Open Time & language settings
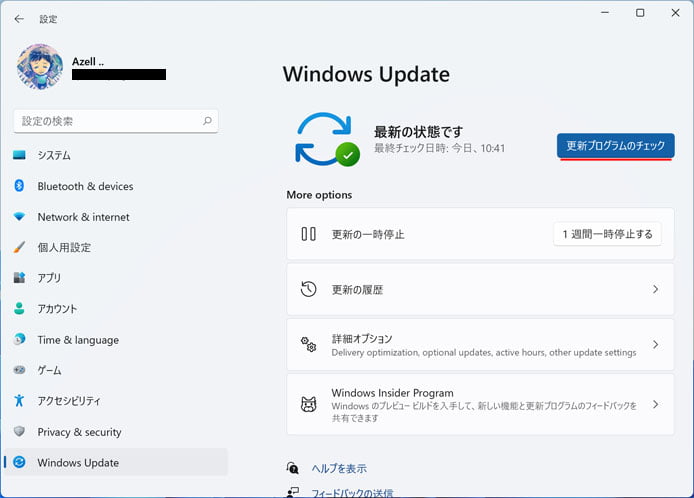Viewport: 694px width, 498px height. [116, 340]
